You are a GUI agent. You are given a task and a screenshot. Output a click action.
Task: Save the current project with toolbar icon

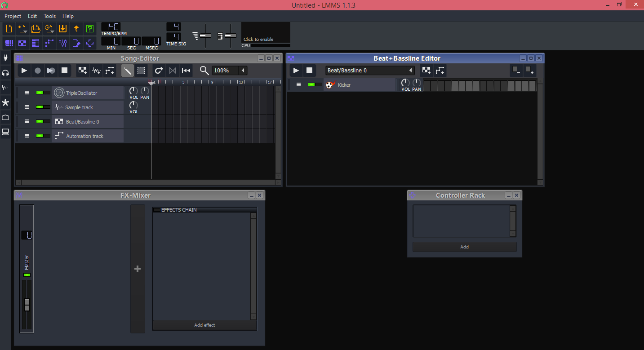pos(63,29)
